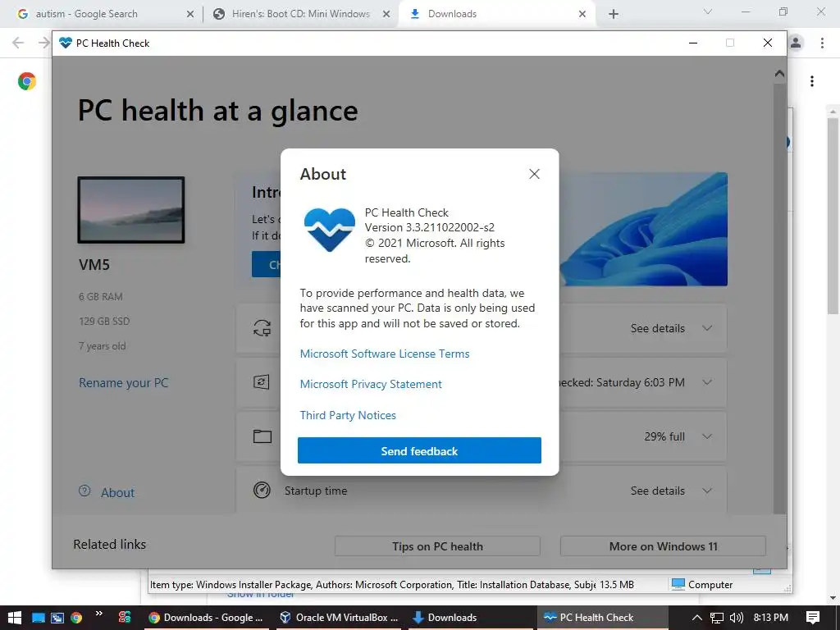Screen dimensions: 840x630
Task: Click the Send feedback button
Action: coord(419,450)
